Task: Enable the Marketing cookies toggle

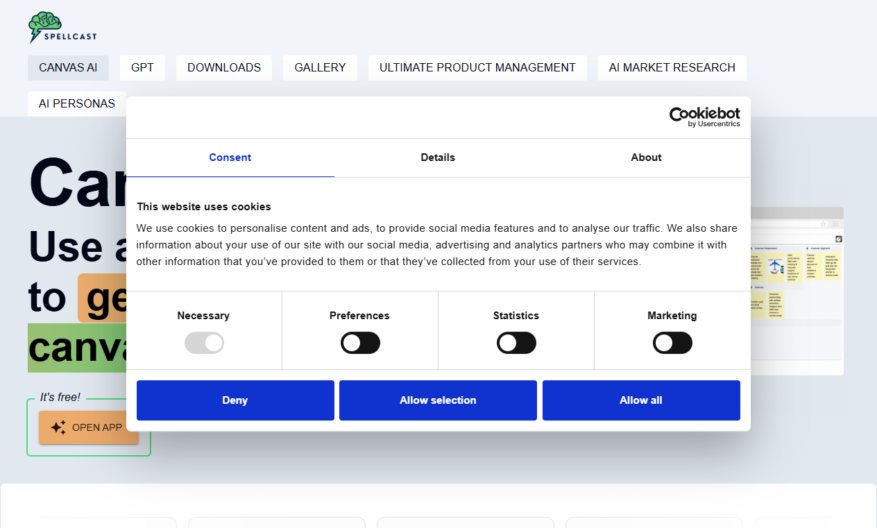Action: coord(672,343)
